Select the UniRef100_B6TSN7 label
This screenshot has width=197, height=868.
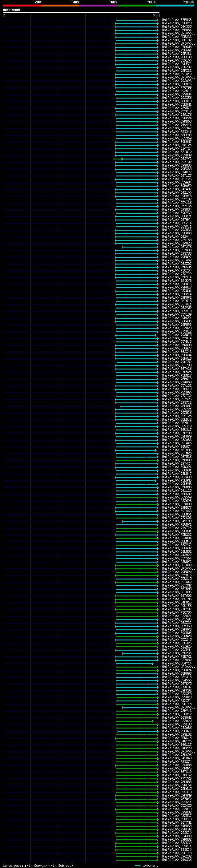click(177, 585)
